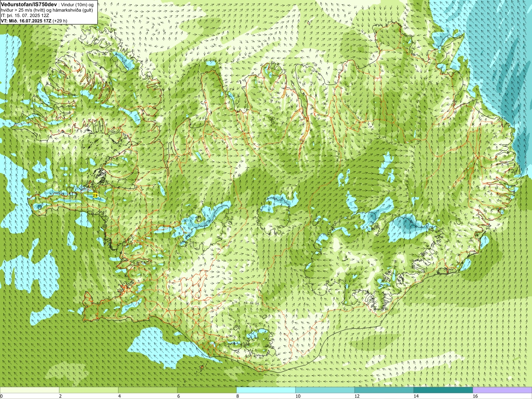Select the purple above-16 m/s legend swatch
This screenshot has width=532, height=399.
click(502, 390)
